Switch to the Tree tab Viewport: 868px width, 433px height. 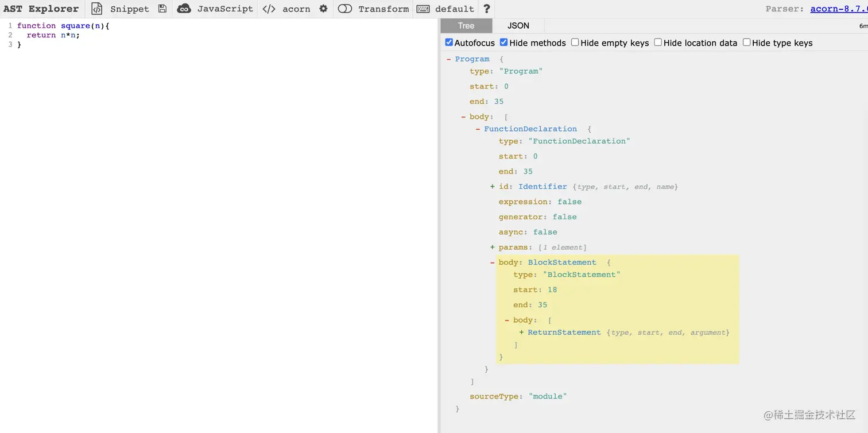tap(466, 25)
